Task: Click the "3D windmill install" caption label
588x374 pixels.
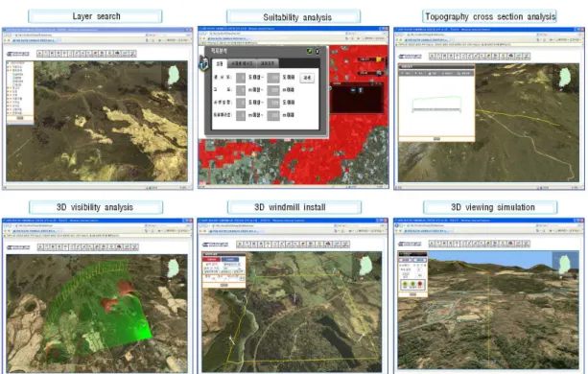Action: (290, 207)
